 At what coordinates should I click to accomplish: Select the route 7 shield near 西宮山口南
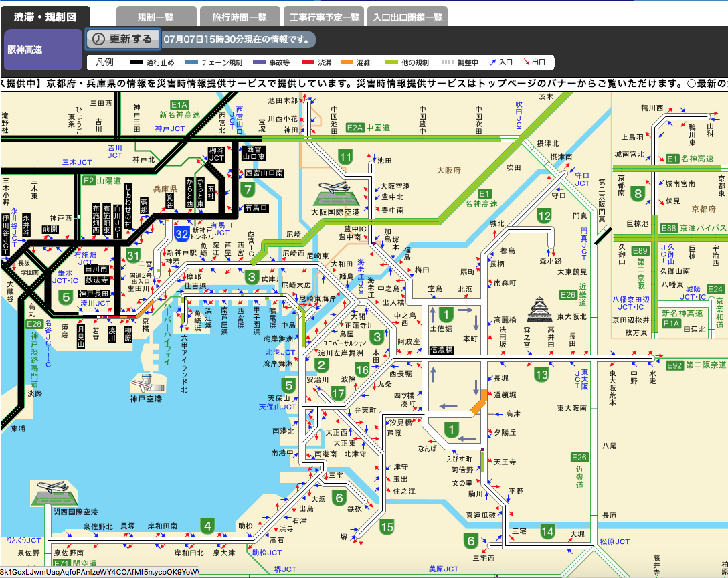click(249, 190)
